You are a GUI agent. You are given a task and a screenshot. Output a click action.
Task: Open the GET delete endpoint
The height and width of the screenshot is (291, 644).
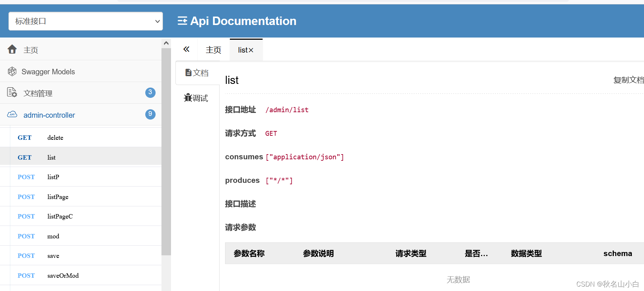tap(81, 138)
